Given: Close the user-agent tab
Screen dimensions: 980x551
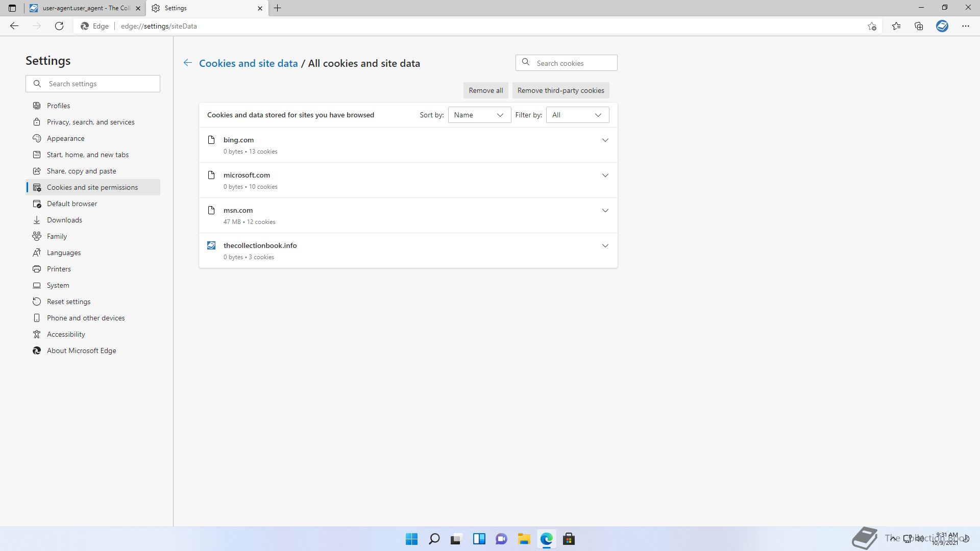Looking at the screenshot, I should tap(138, 8).
